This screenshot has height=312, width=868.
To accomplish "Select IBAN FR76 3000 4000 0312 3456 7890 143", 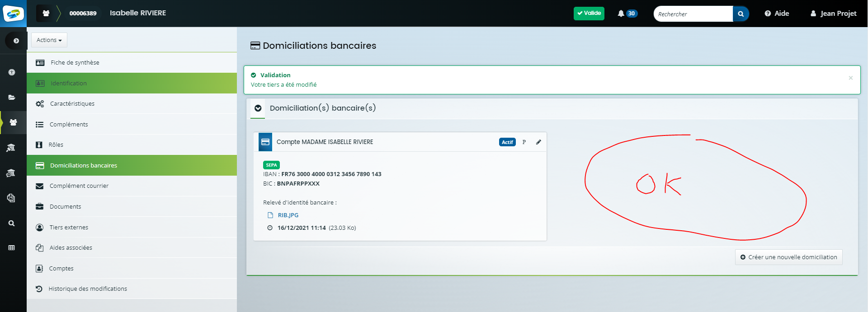I will tap(331, 174).
